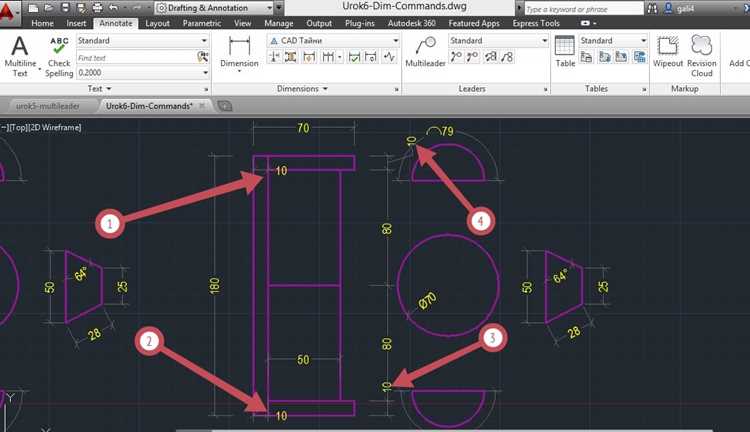
Task: Open the Dimension button dropdown arrow
Action: pos(239,71)
